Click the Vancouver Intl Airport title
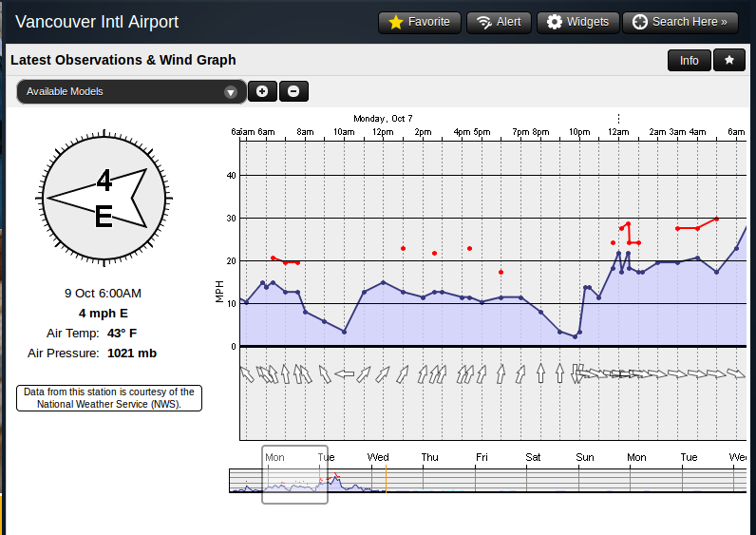The image size is (756, 535). 98,22
